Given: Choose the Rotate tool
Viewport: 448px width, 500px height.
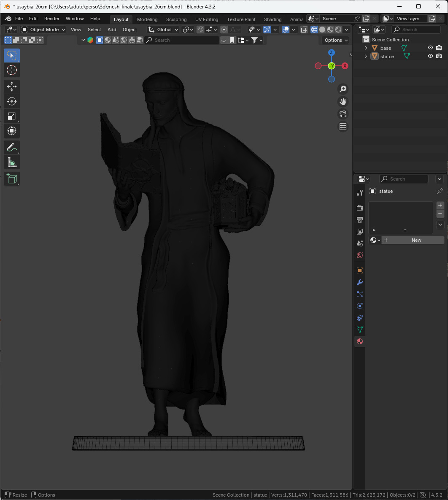Looking at the screenshot, I should [x=12, y=101].
